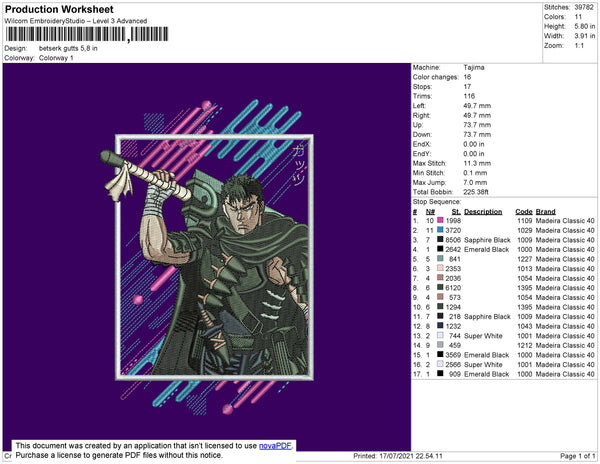This screenshot has height=464, width=600.
Task: Click the "Description" column header
Action: [483, 212]
